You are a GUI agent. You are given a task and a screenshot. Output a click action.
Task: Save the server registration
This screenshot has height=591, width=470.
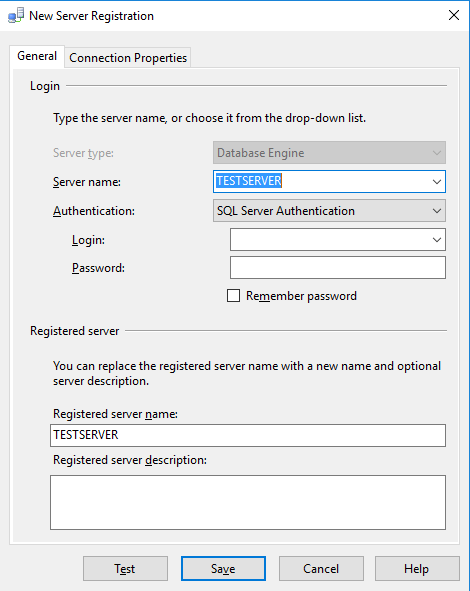tap(223, 568)
